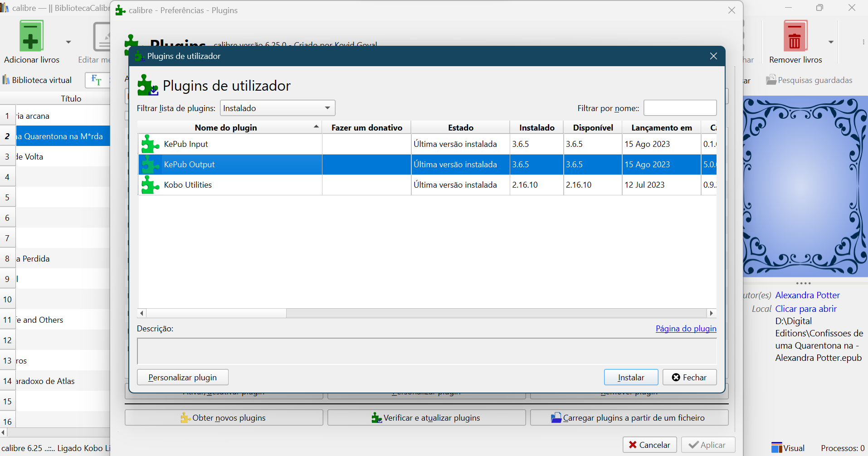The image size is (868, 456).
Task: Sort by Lançamento em column header
Action: coord(661,128)
